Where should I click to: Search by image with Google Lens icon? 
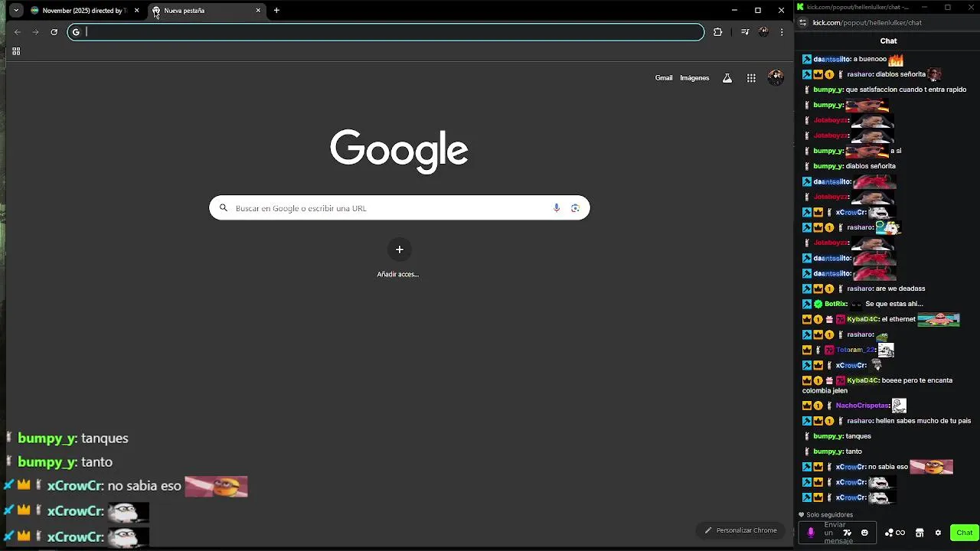click(575, 208)
